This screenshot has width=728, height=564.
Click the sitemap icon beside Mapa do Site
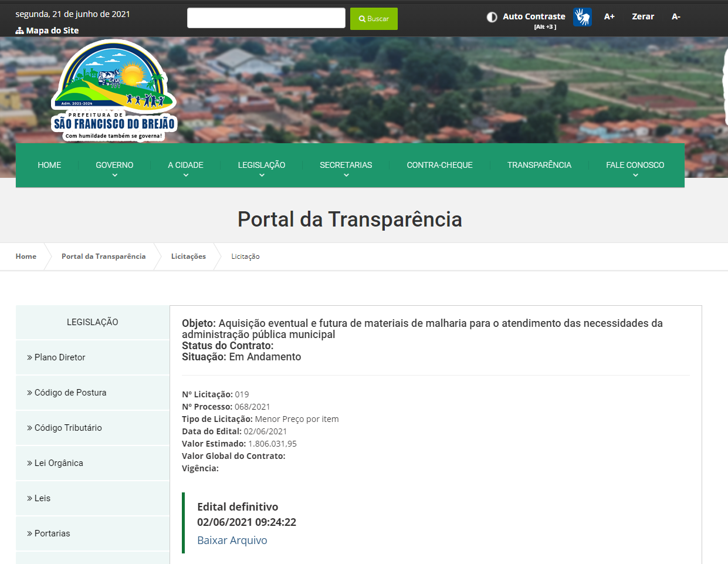click(x=19, y=31)
